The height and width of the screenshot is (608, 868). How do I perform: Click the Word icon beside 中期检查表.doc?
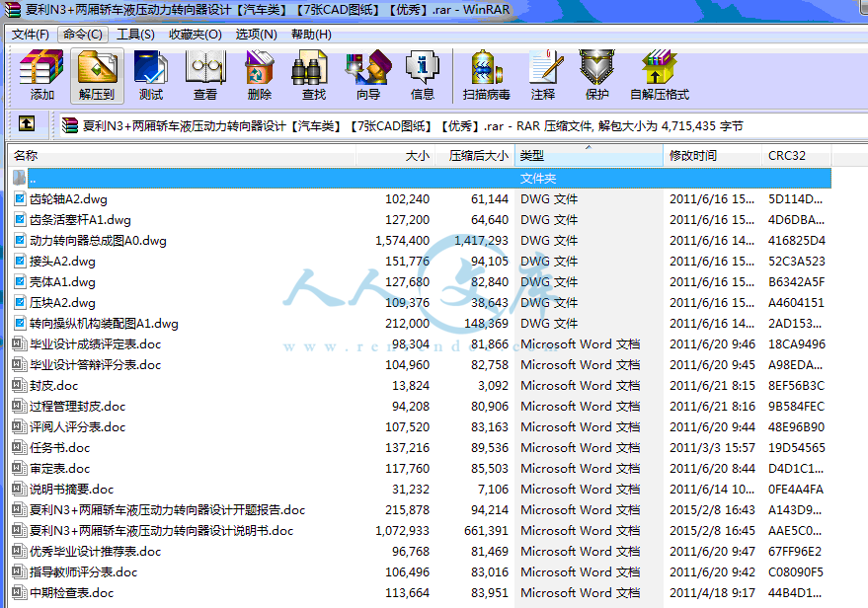pos(20,592)
